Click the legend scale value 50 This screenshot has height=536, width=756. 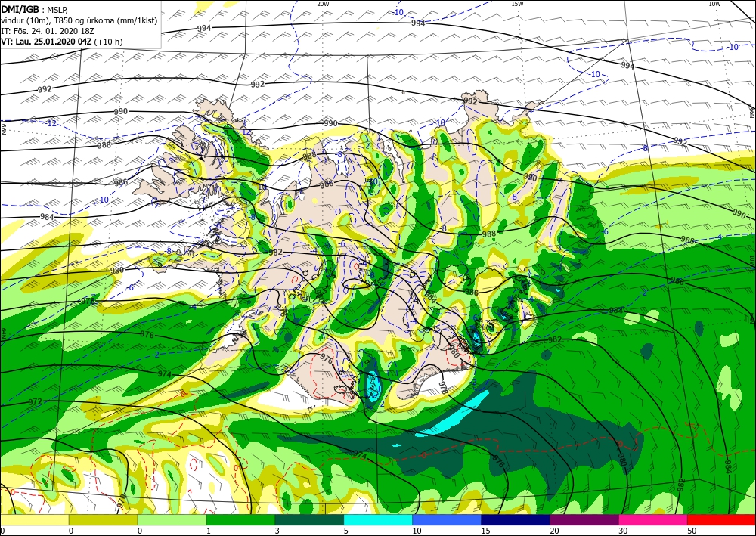tap(692, 531)
